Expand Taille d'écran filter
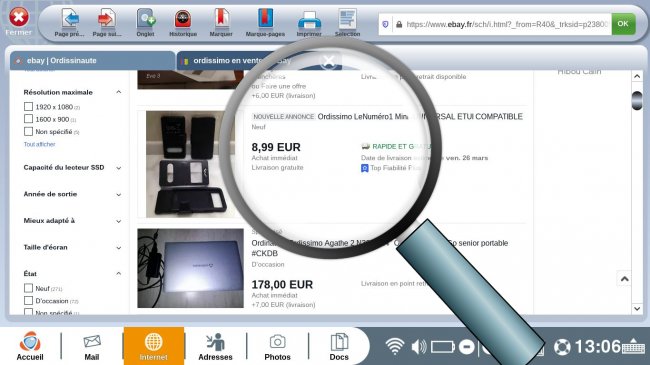This screenshot has height=365, width=650. 119,248
